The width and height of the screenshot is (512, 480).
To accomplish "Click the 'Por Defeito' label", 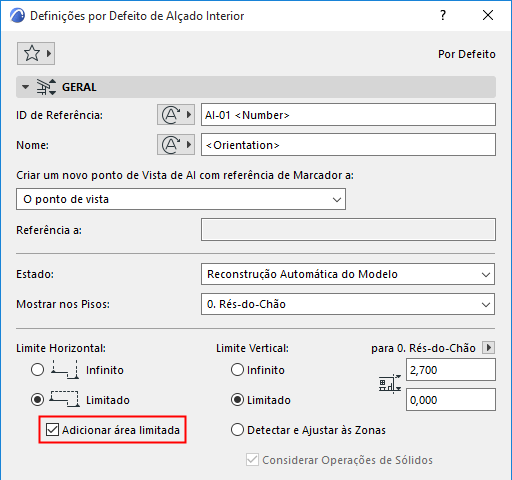I will click(x=467, y=54).
